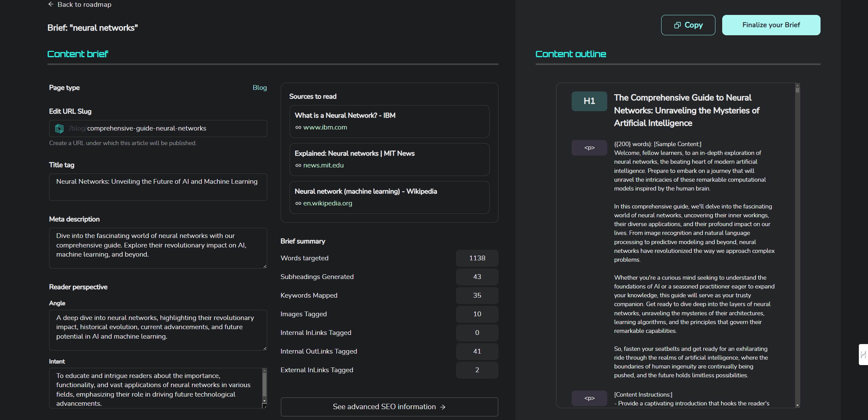The height and width of the screenshot is (420, 868).
Task: Click the link icon beside en.wikipedia.org
Action: (x=298, y=203)
